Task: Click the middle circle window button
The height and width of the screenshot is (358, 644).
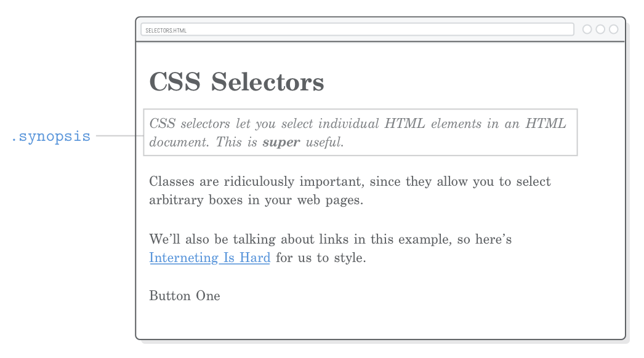Action: [600, 30]
